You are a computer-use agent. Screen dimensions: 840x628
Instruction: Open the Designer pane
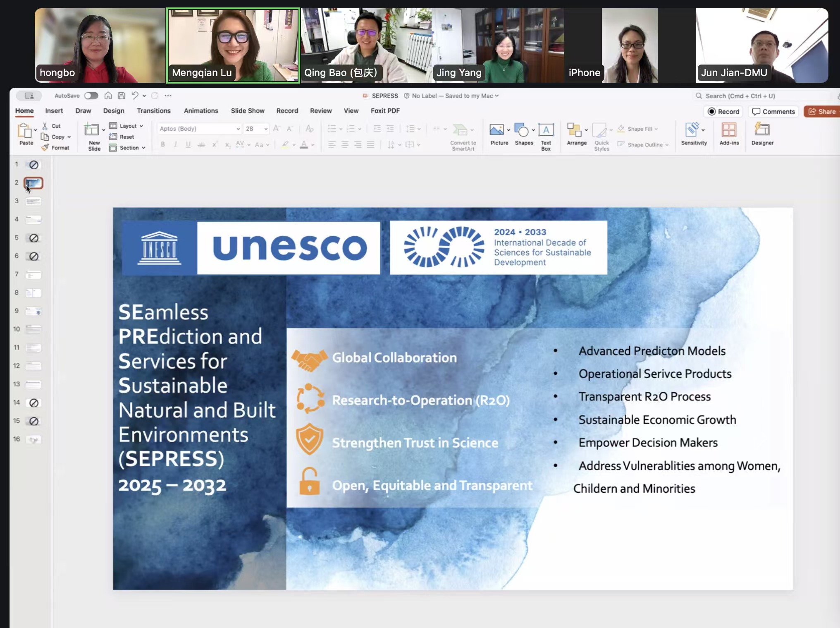coord(762,134)
